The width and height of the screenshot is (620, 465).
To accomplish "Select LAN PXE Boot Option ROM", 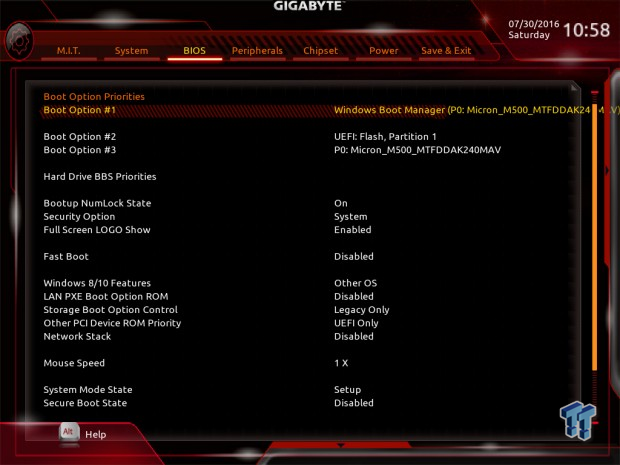I will [x=106, y=297].
